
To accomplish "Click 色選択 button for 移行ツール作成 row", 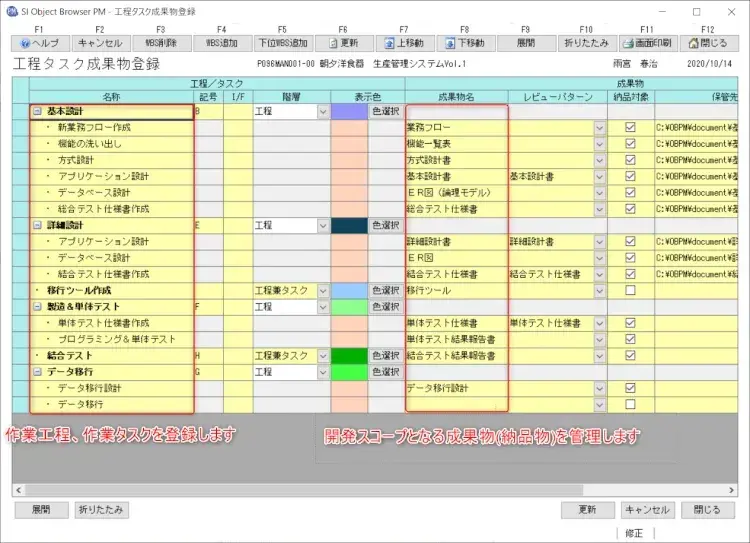I will [386, 290].
